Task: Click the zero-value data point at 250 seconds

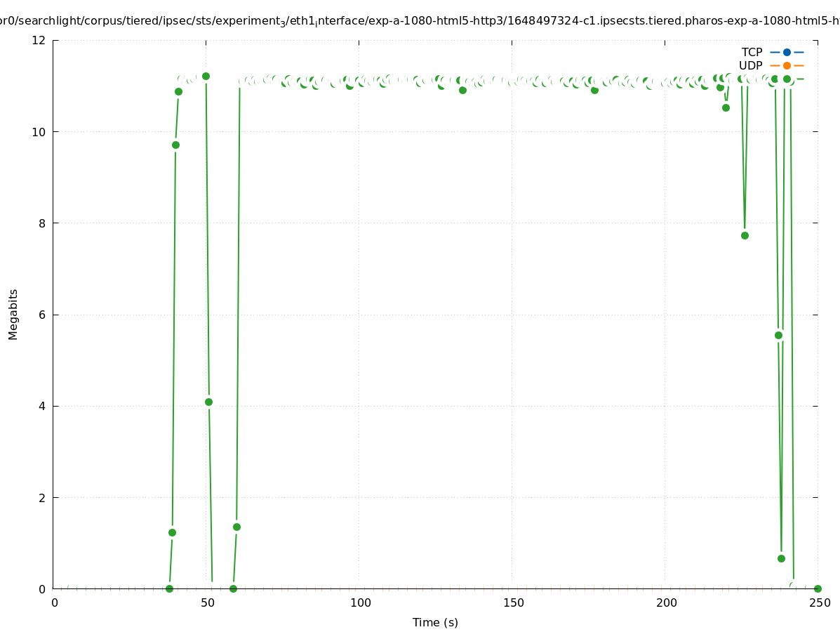Action: [x=818, y=588]
